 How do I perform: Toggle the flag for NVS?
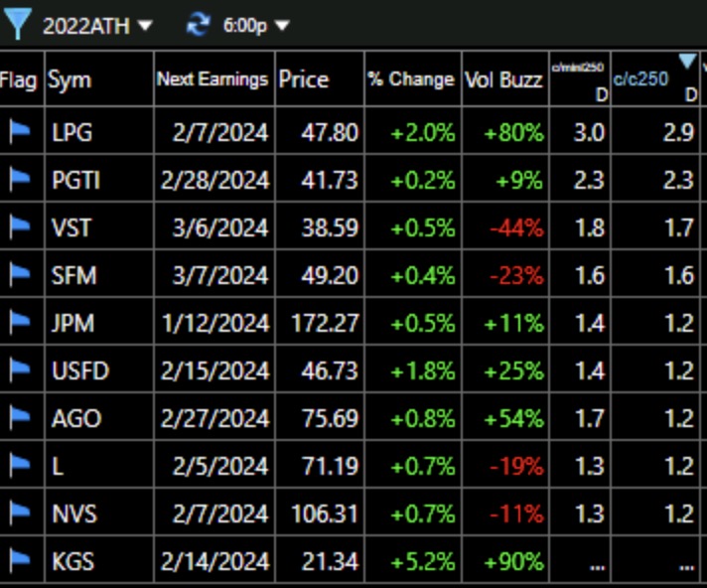coord(20,514)
